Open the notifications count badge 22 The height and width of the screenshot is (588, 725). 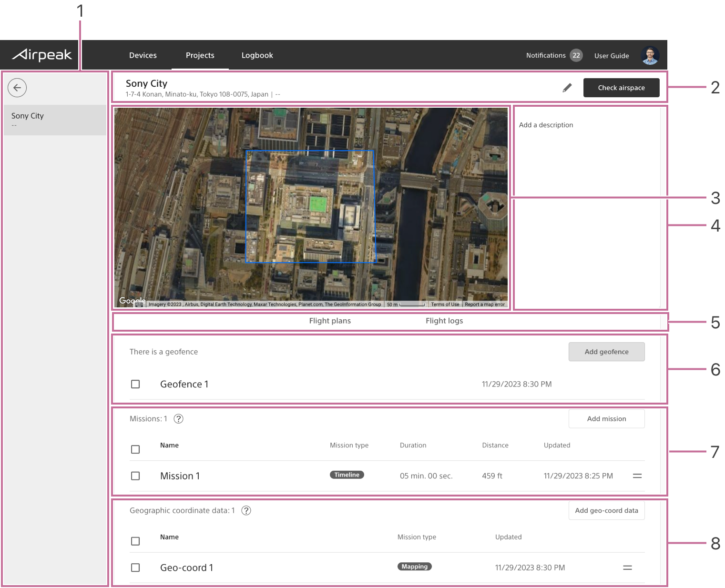point(576,55)
